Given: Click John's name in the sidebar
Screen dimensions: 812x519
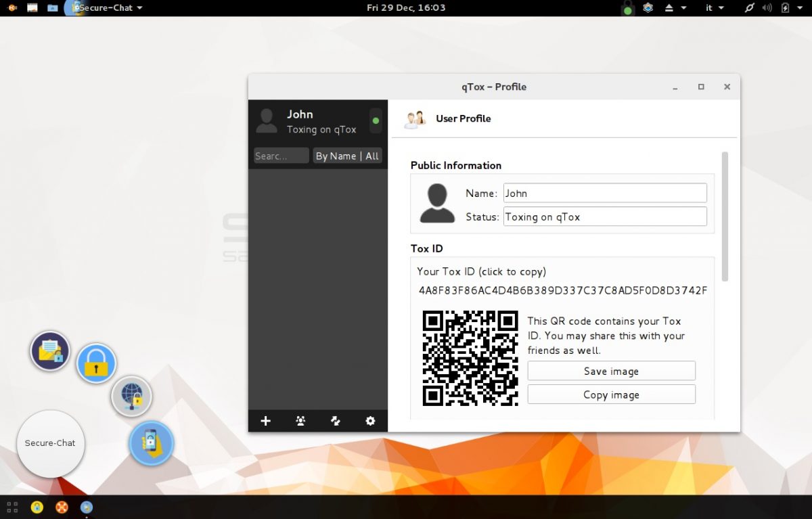Looking at the screenshot, I should tap(300, 114).
